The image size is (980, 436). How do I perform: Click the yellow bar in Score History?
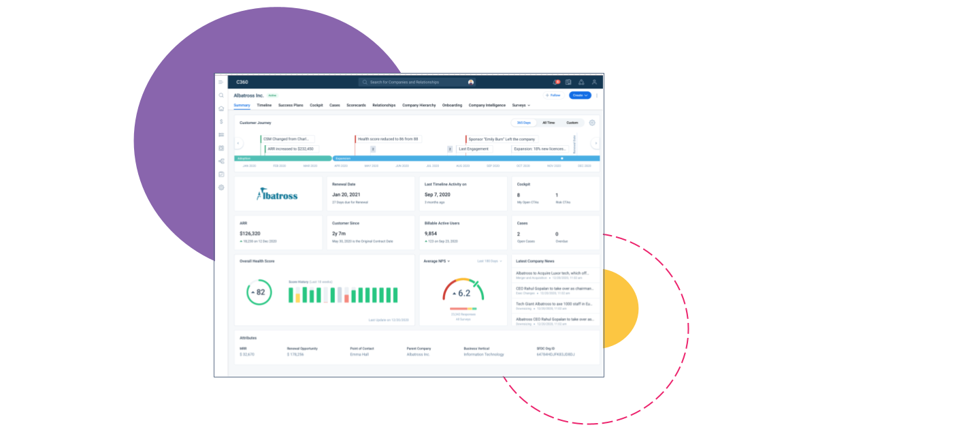(297, 298)
